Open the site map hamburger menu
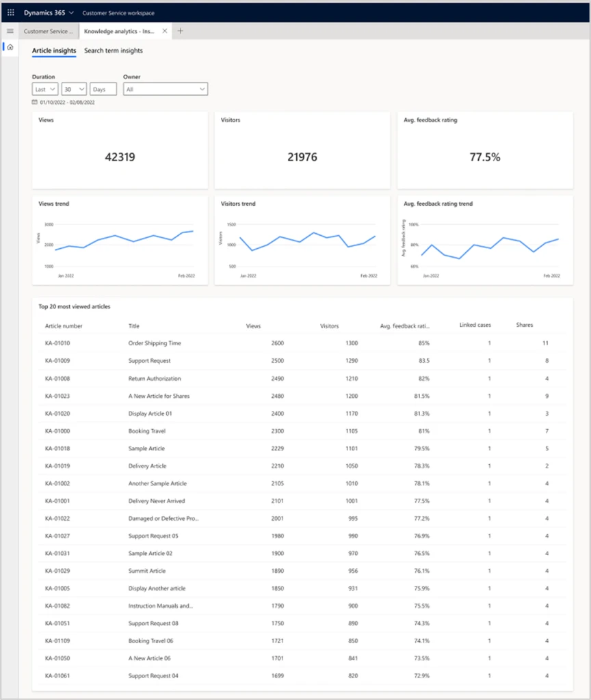Screen dimensions: 591x700 point(10,30)
